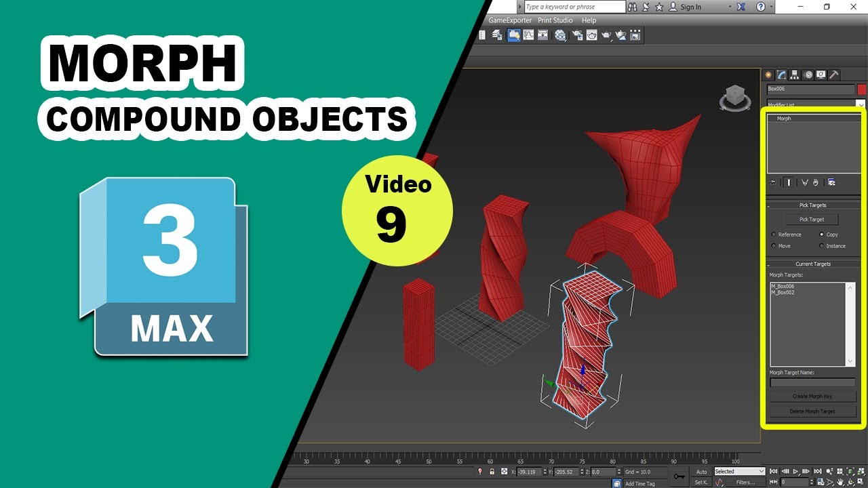Select Morph in the modifier stack
This screenshot has width=868, height=488.
(784, 119)
